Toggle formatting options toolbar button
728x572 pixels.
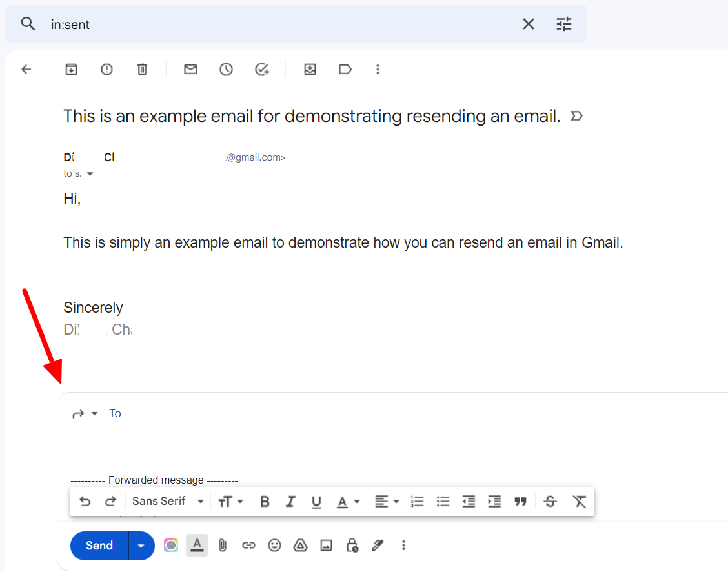pyautogui.click(x=197, y=545)
